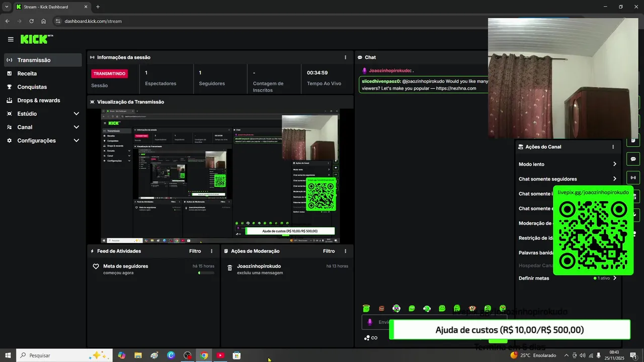This screenshot has width=644, height=362.
Task: Open the Ações de Moderação filter
Action: pyautogui.click(x=329, y=251)
